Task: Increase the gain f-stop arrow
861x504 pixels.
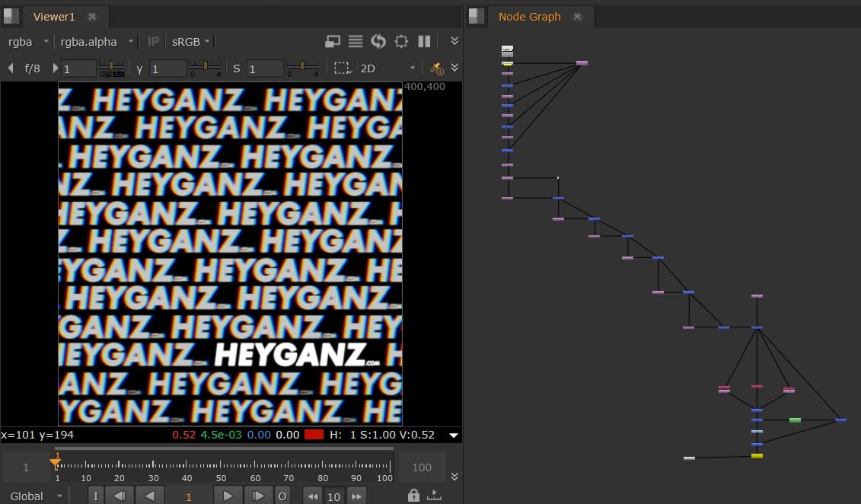Action: [54, 68]
